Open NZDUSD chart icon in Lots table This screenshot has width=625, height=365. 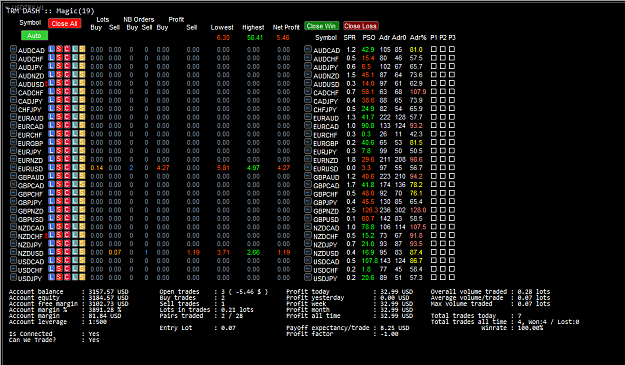[x=13, y=252]
